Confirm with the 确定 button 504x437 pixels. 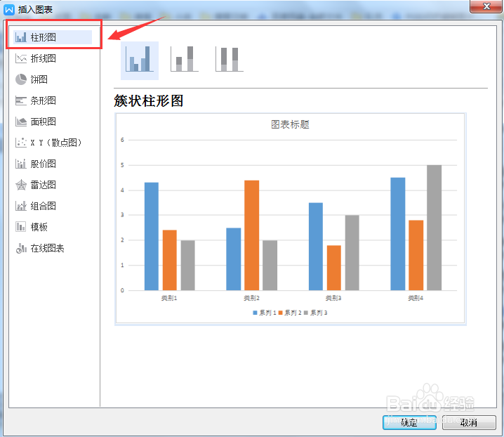pos(409,422)
